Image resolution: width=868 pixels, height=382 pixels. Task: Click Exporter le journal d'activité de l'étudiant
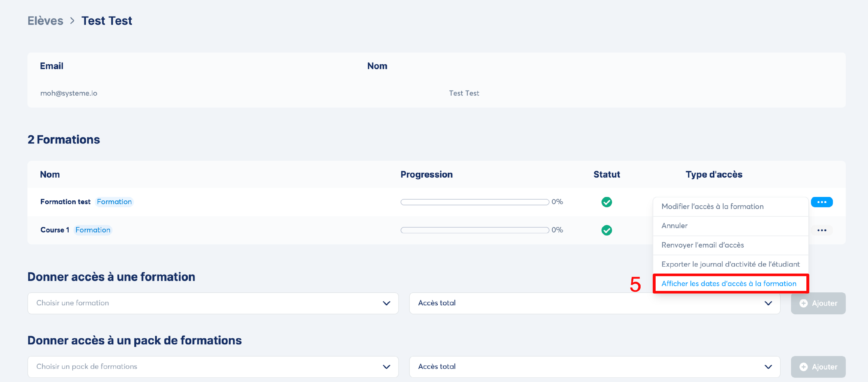point(730,264)
